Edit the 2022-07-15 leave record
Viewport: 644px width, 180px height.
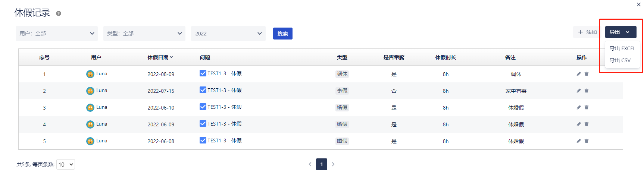(x=578, y=91)
